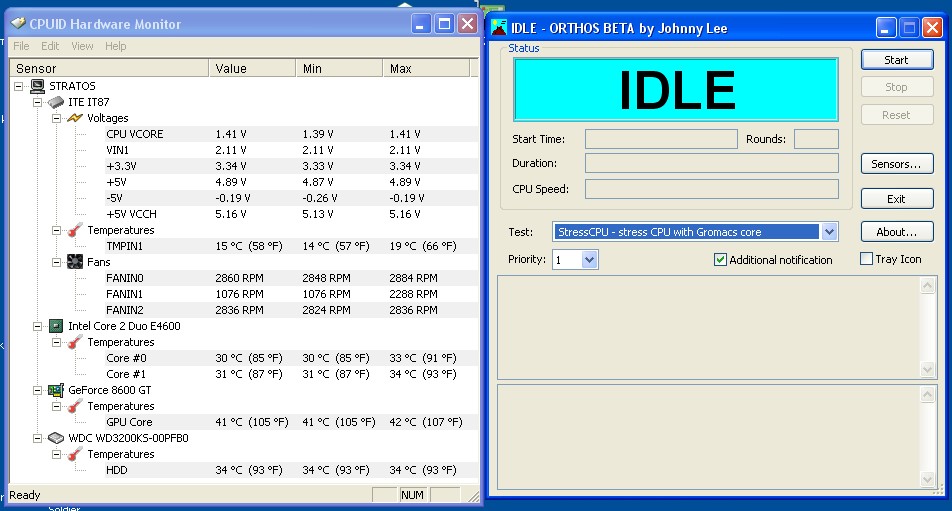Click upper log pane scroll-up arrow
The height and width of the screenshot is (511, 952).
[x=927, y=285]
